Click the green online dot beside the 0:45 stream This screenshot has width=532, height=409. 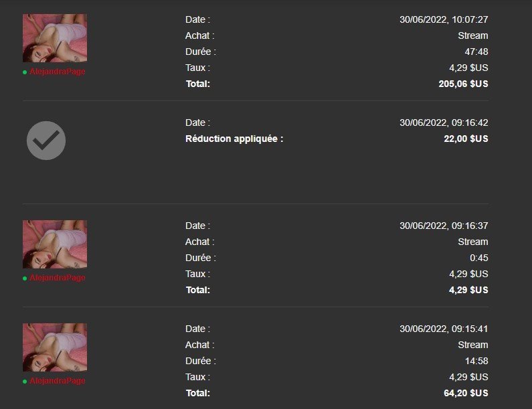(25, 278)
